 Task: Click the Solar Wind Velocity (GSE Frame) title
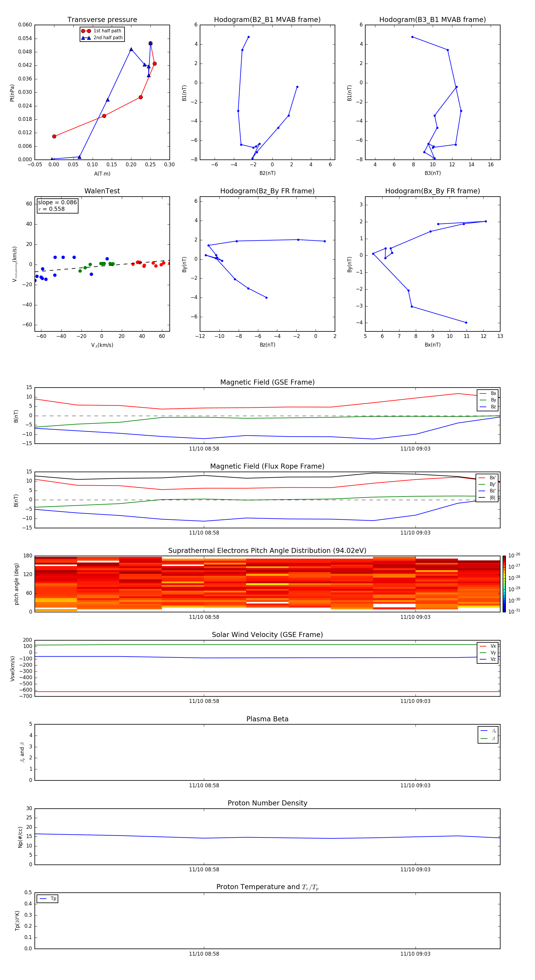click(267, 635)
